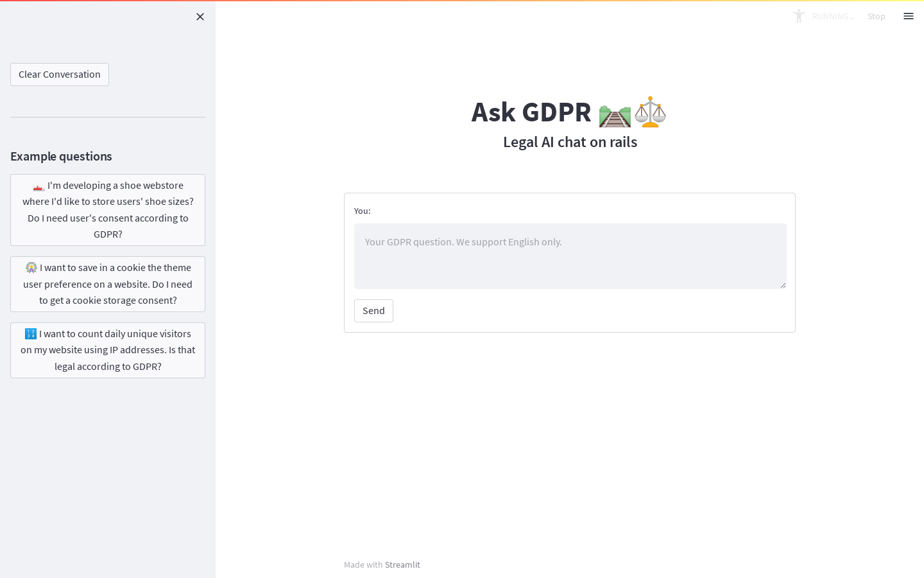Select the shoe webstore example question

(108, 210)
